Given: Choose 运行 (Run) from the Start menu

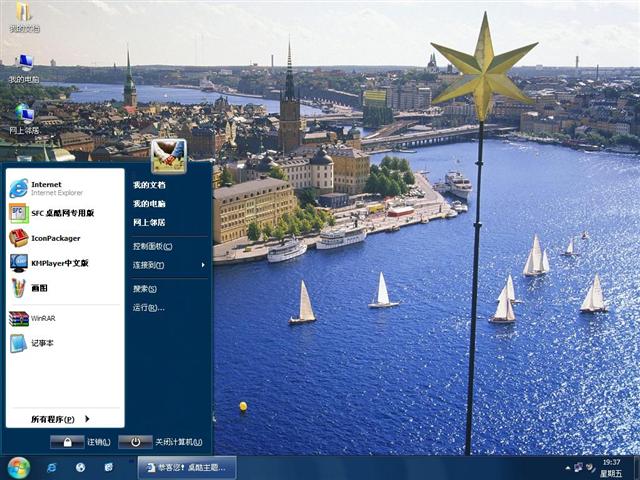Looking at the screenshot, I should tap(148, 307).
